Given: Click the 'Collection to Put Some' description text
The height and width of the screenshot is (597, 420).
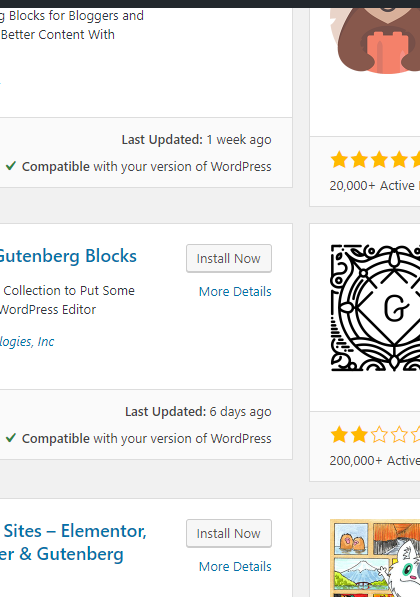Looking at the screenshot, I should pos(69,291).
